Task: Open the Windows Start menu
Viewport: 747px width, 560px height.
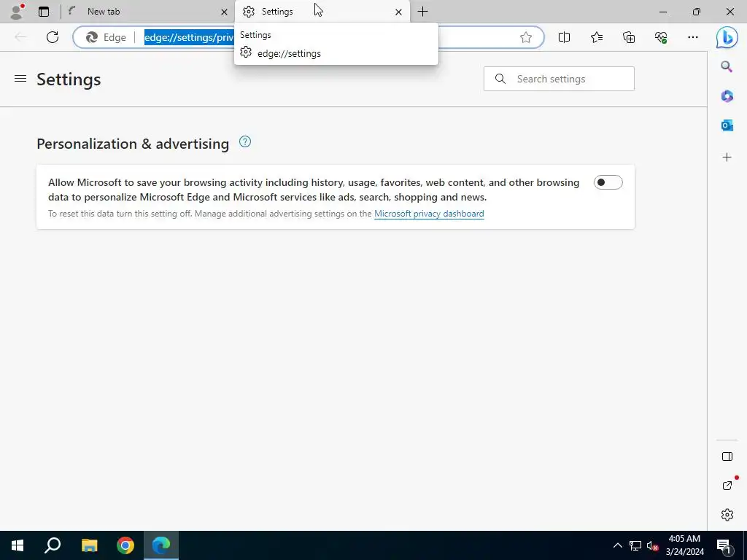Action: coord(18,545)
